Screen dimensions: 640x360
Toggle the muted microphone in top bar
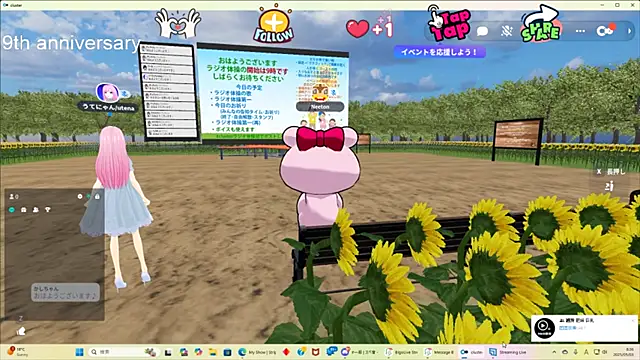click(506, 31)
